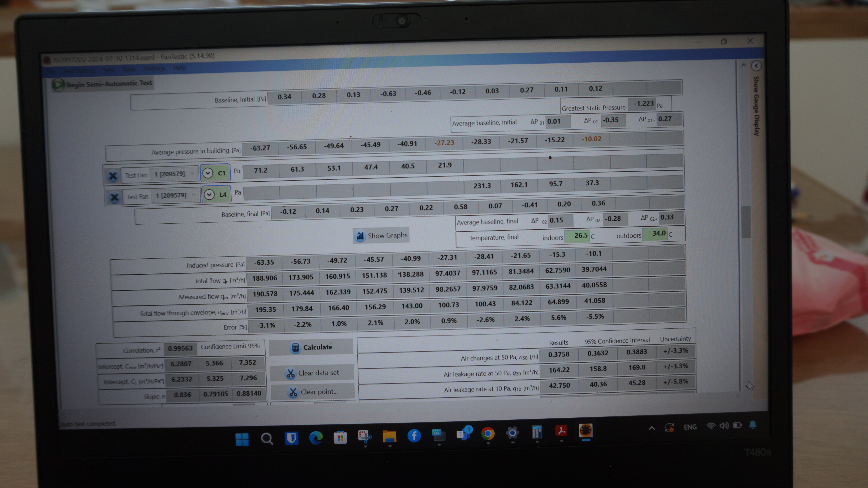Screen dimensions: 868x488
Task: Expand the L4 range configuration selector
Action: (x=209, y=195)
